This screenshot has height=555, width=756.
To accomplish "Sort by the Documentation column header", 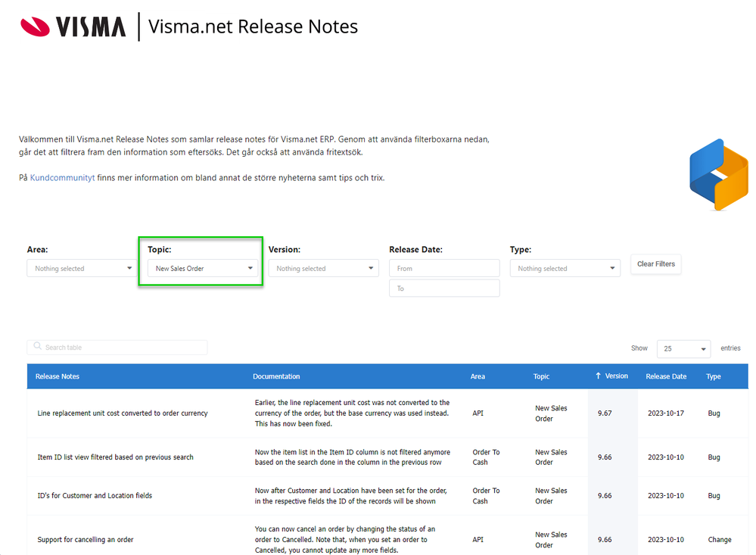I will tap(276, 376).
